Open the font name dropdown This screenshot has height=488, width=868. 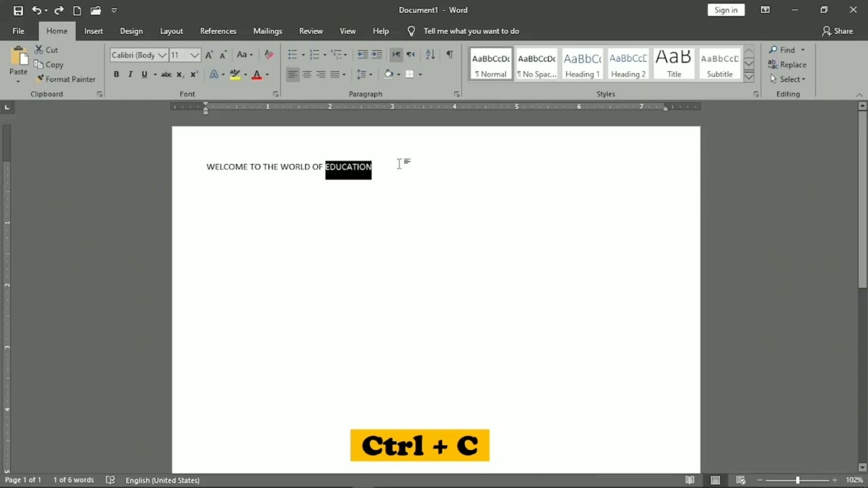[x=163, y=55]
